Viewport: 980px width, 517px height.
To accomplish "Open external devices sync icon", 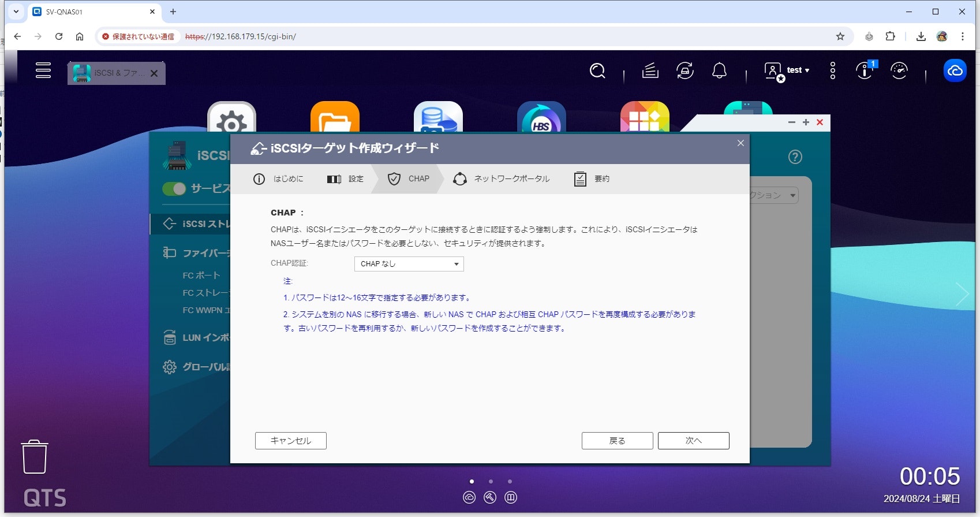I will [685, 71].
